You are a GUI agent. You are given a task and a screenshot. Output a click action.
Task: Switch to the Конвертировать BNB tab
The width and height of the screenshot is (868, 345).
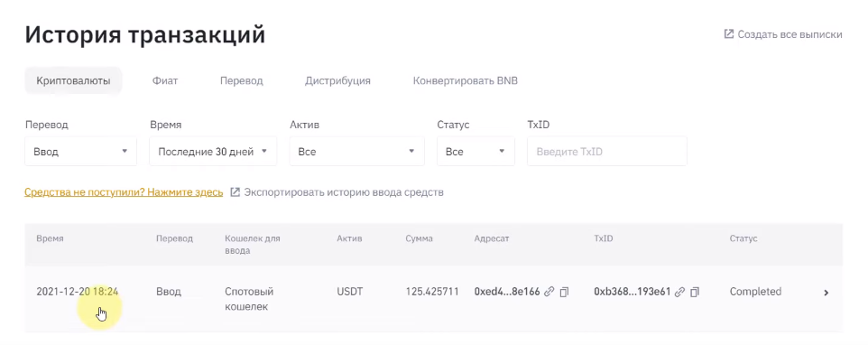click(x=465, y=81)
